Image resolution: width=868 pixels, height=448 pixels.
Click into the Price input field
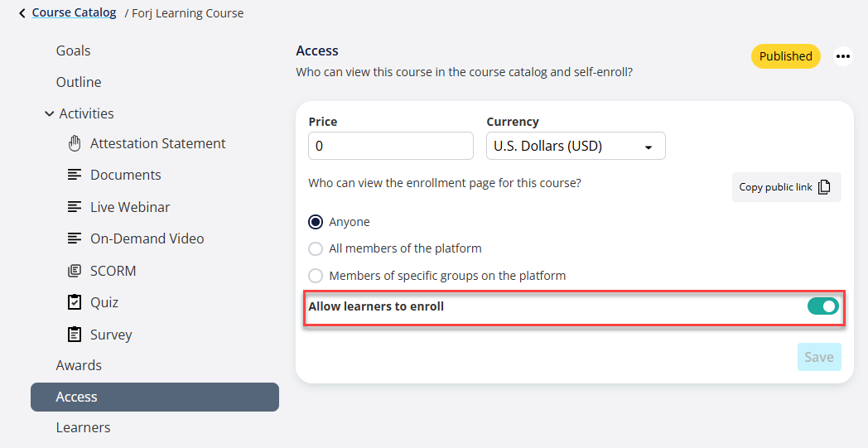pyautogui.click(x=390, y=147)
